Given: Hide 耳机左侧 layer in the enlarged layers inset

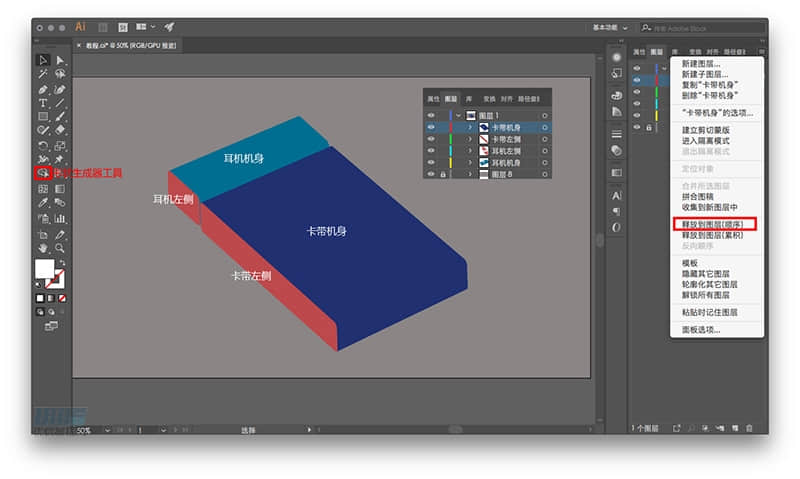Looking at the screenshot, I should (x=431, y=151).
